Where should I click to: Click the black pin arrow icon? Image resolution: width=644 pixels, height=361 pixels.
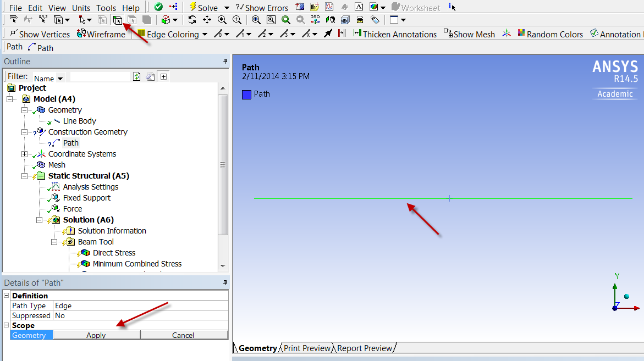pos(328,34)
